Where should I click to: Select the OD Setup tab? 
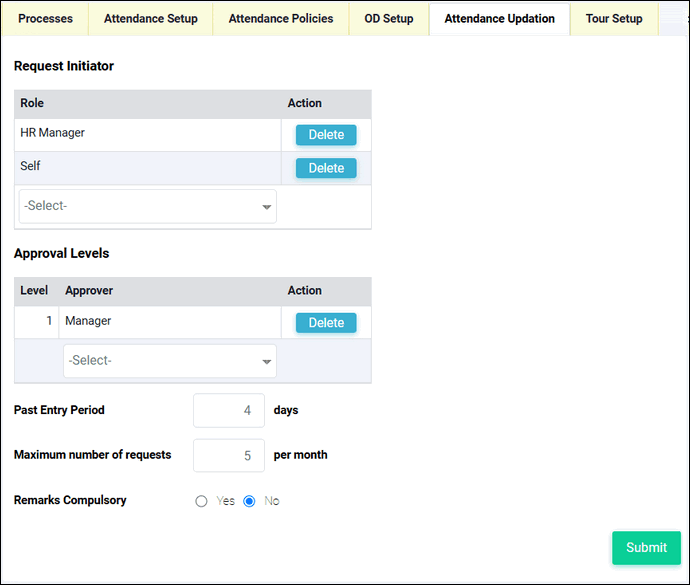pyautogui.click(x=389, y=19)
